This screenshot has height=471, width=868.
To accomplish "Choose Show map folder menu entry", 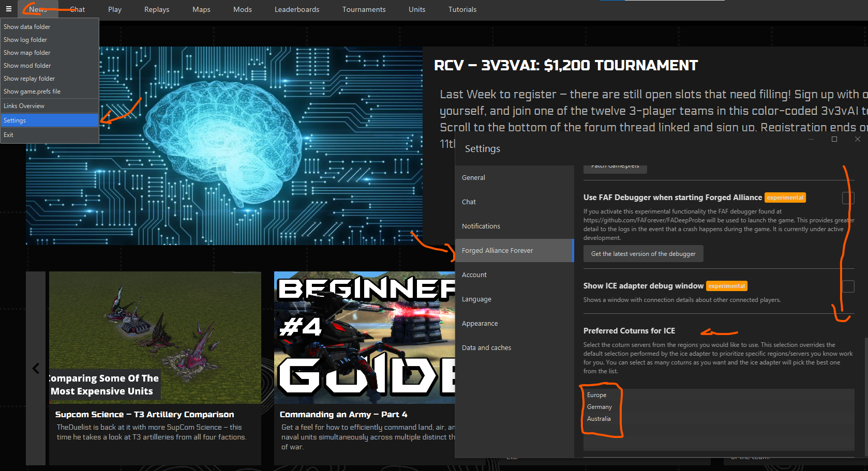I will (x=50, y=53).
